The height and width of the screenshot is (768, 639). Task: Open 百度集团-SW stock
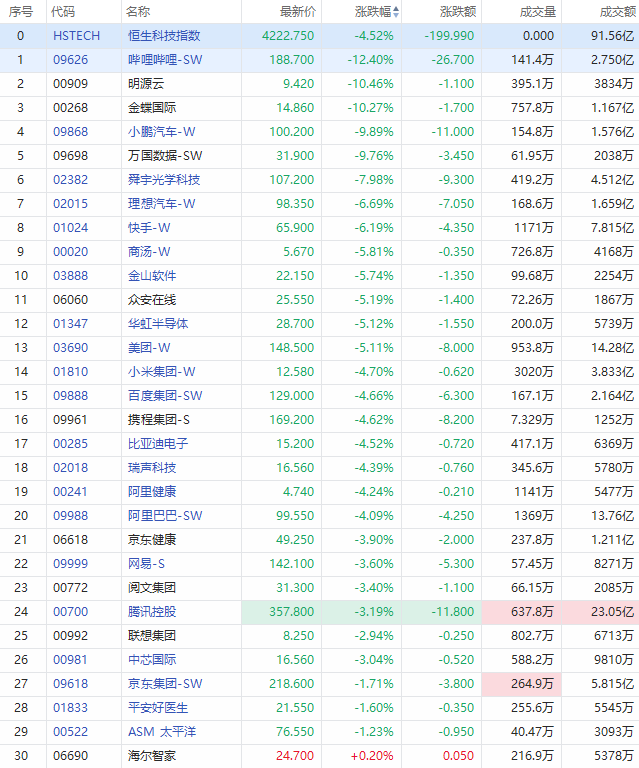(x=165, y=396)
